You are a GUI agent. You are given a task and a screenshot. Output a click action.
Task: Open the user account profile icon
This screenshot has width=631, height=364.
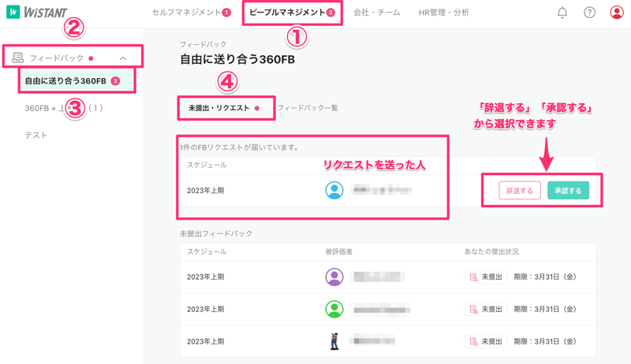click(617, 13)
